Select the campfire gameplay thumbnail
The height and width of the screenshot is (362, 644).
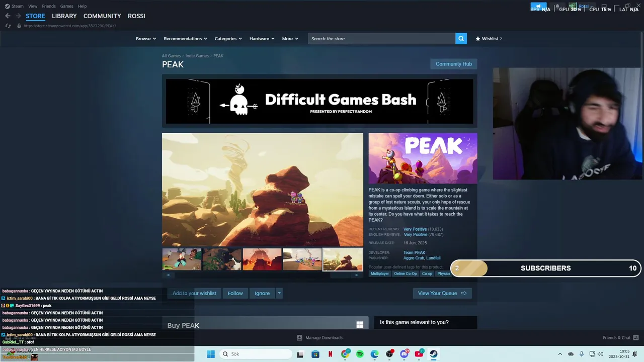(182, 259)
